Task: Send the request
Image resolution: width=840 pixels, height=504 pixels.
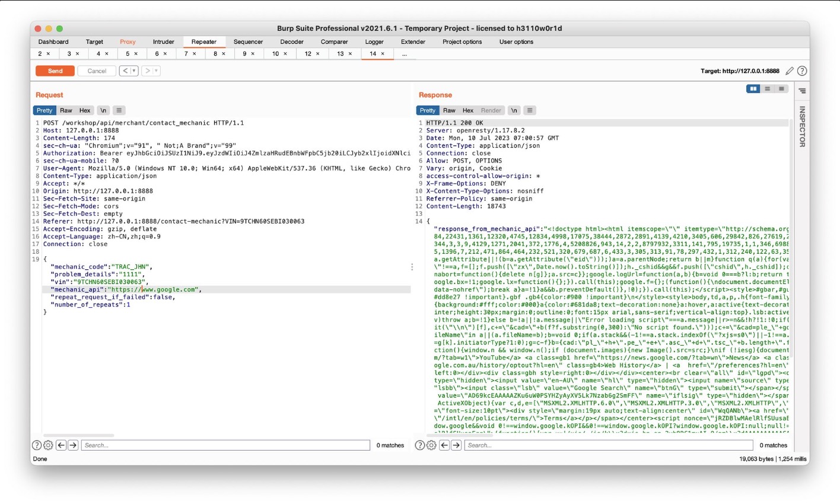Action: point(55,71)
